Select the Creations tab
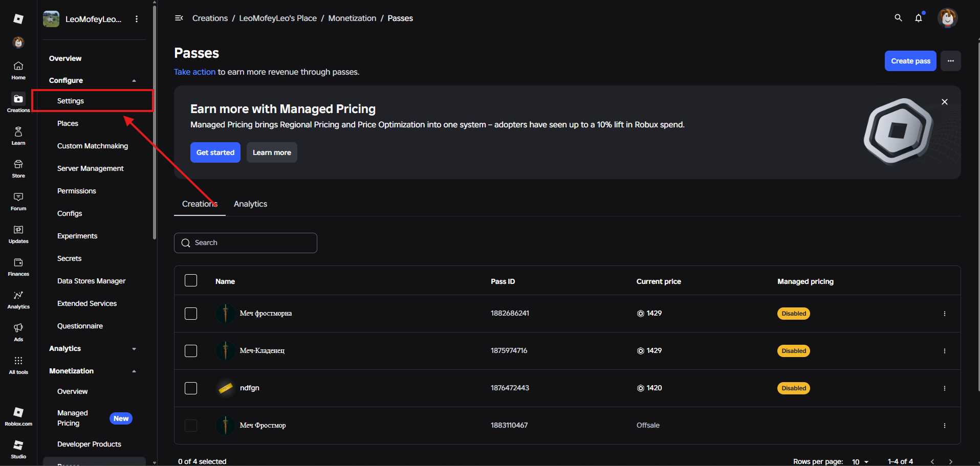 tap(200, 204)
